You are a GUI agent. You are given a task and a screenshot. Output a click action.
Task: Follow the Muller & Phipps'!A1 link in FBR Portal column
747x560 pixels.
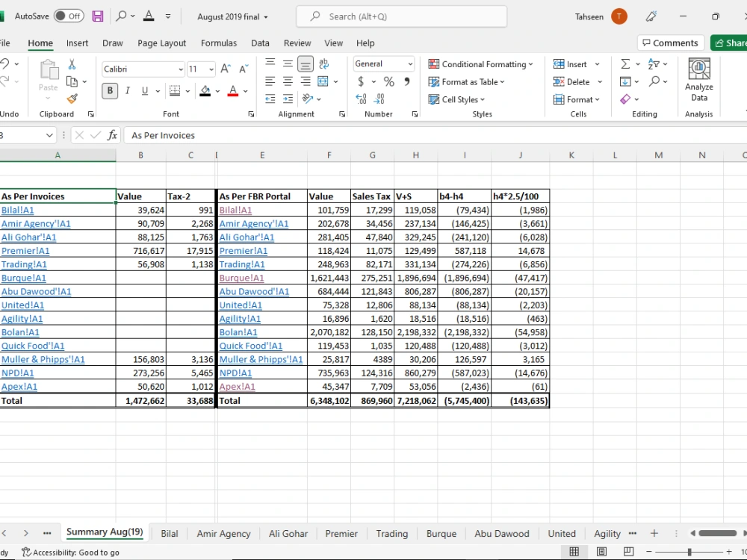tap(261, 360)
